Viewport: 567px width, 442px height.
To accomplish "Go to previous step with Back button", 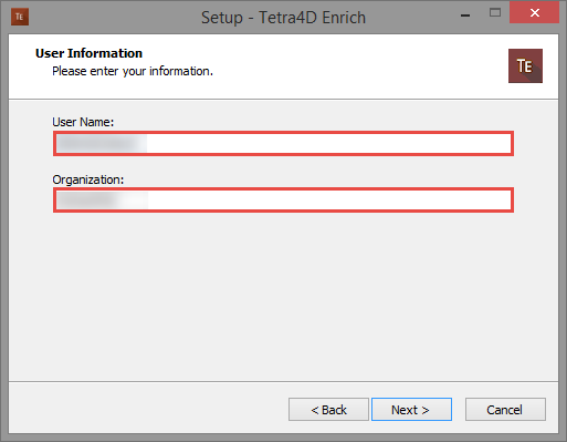I will [x=328, y=409].
